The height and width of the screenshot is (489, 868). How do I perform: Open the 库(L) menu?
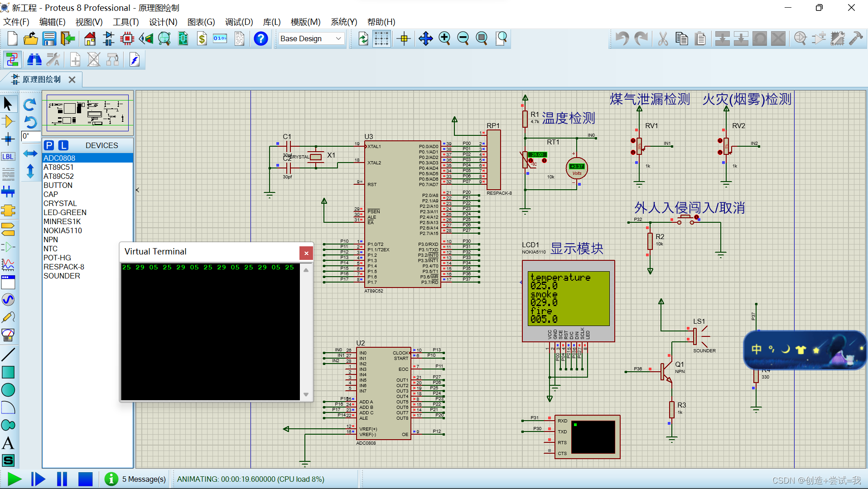click(x=271, y=22)
